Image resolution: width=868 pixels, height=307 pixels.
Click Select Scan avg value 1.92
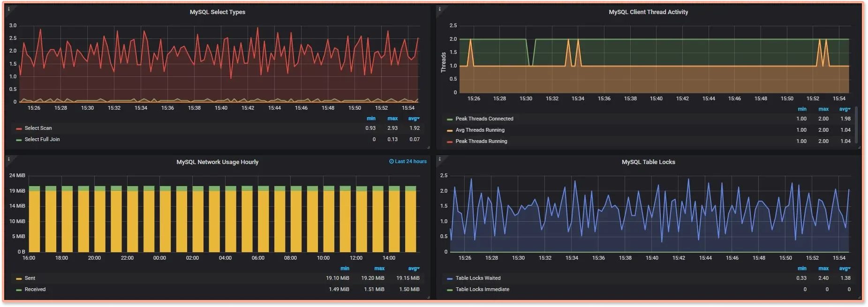point(415,128)
